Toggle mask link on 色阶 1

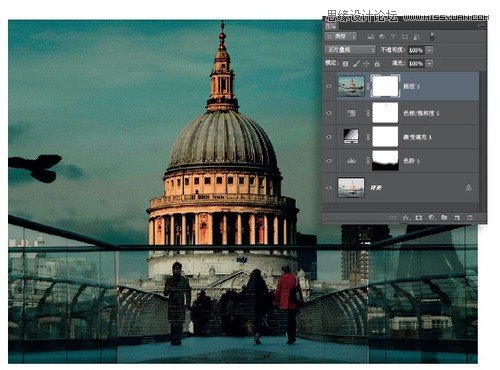(x=368, y=161)
